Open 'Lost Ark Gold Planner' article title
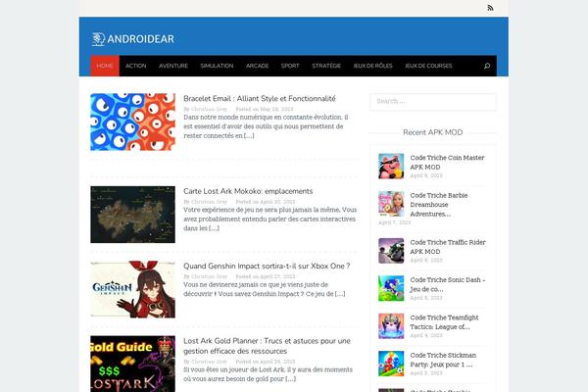This screenshot has height=392, width=588. tap(267, 346)
